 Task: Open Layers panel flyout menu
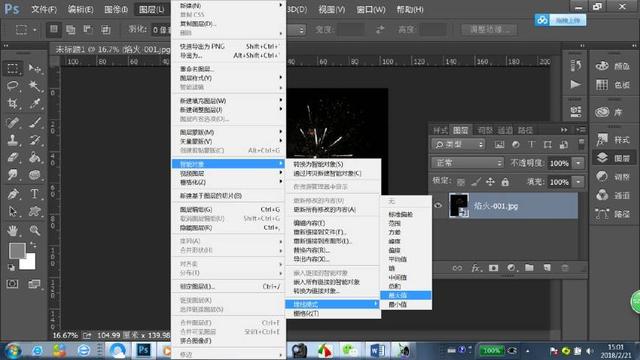point(580,130)
